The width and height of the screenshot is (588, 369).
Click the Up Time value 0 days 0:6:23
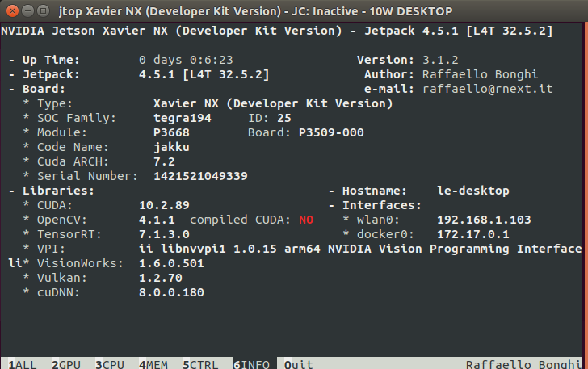(186, 60)
